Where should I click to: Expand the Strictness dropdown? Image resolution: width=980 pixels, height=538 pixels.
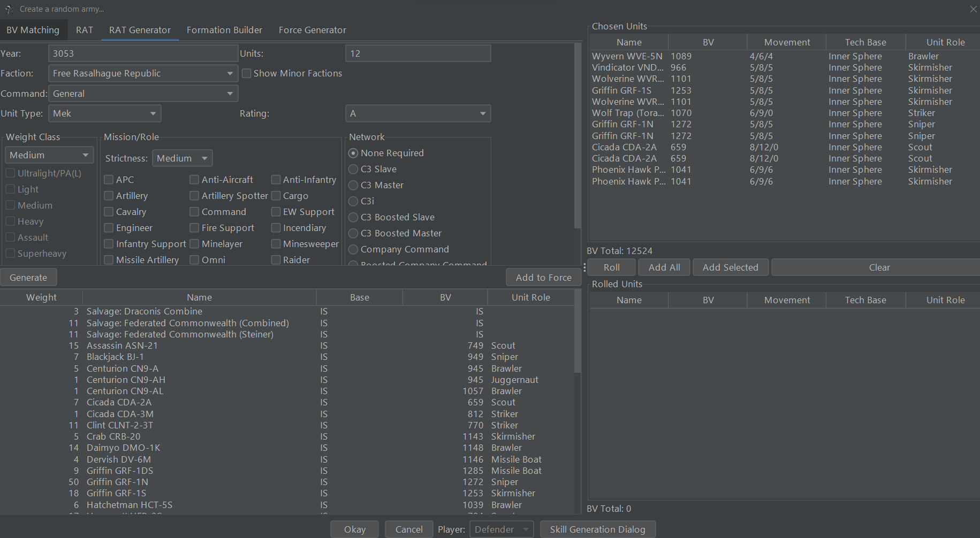pos(182,158)
